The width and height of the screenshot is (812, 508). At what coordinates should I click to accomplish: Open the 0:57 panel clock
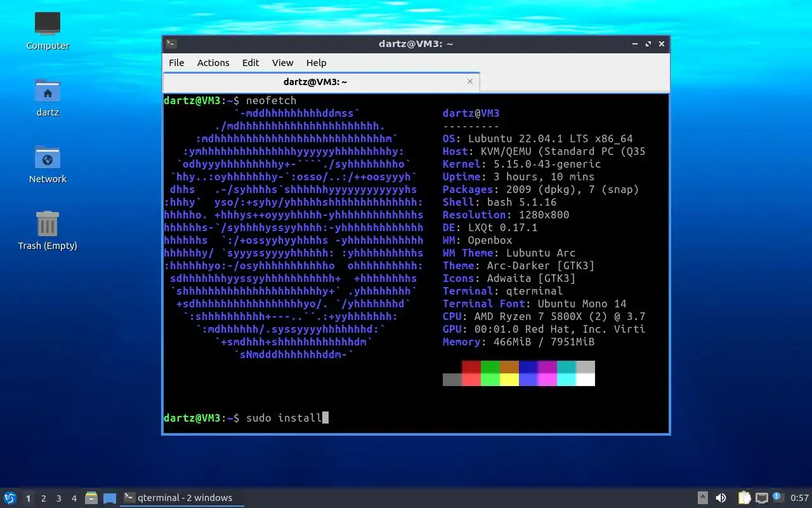[799, 498]
